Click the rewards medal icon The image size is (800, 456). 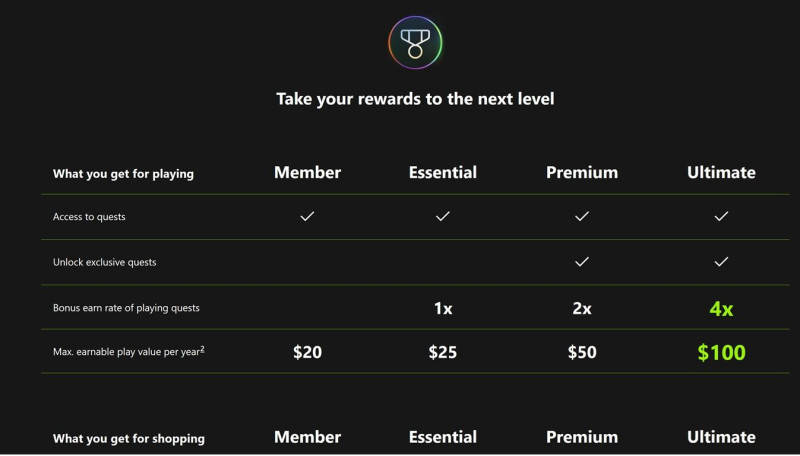click(415, 42)
